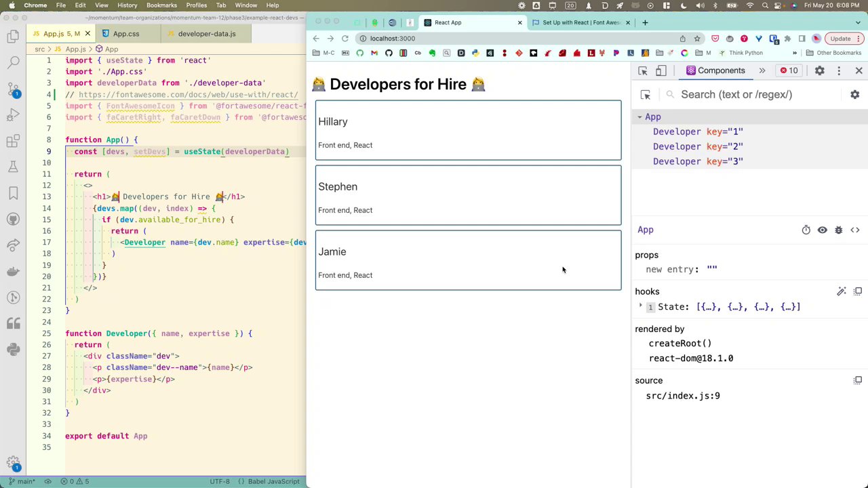Image resolution: width=868 pixels, height=488 pixels.
Task: Open the Python panel in the activity bar
Action: click(x=13, y=349)
